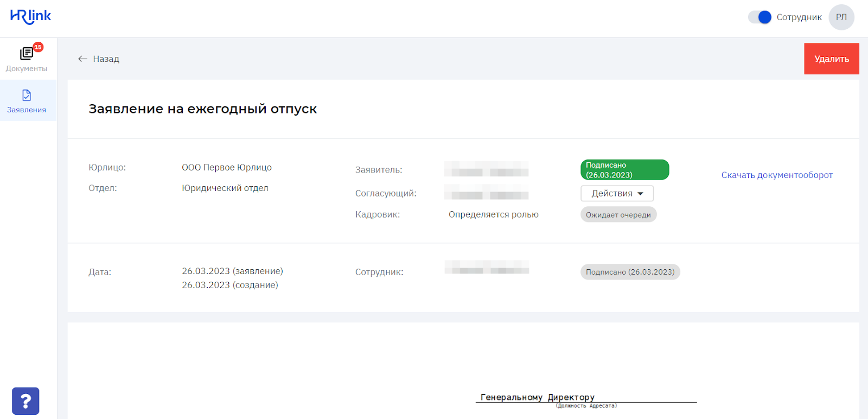Go back via Назад link
The width and height of the screenshot is (868, 419).
click(106, 59)
